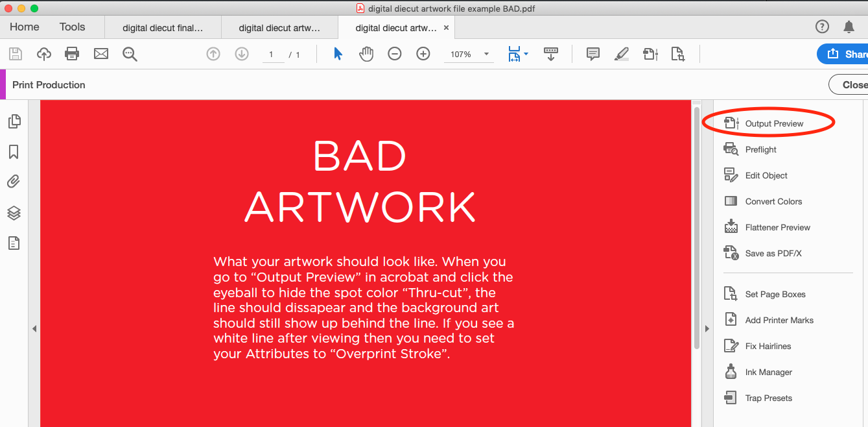Choose Add Printer Marks
Image resolution: width=868 pixels, height=427 pixels.
tap(769, 320)
